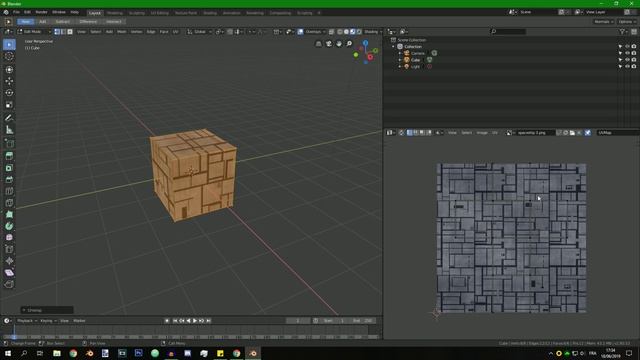This screenshot has height=360, width=640.
Task: Activate the Cursor tool in viewport toolbar
Action: 9,57
